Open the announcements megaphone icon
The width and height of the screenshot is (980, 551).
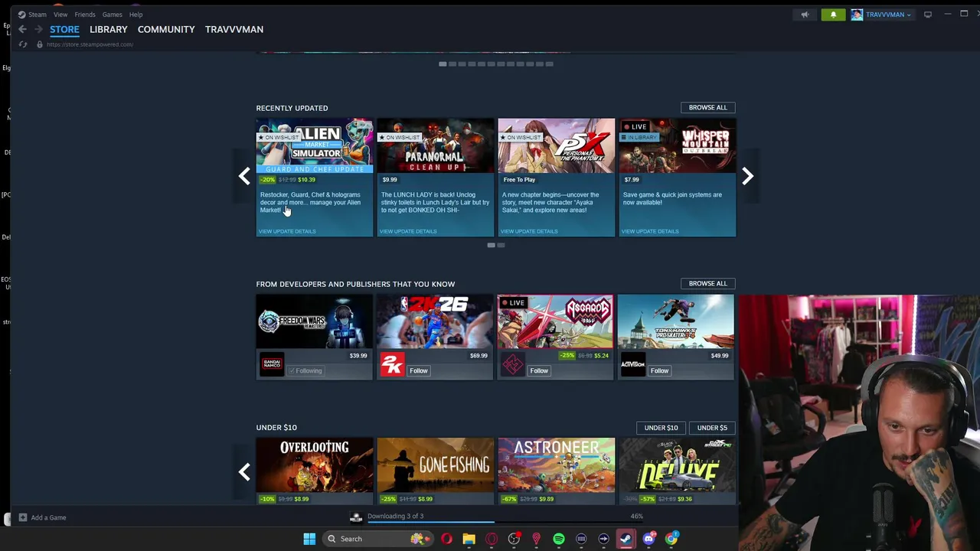click(805, 15)
